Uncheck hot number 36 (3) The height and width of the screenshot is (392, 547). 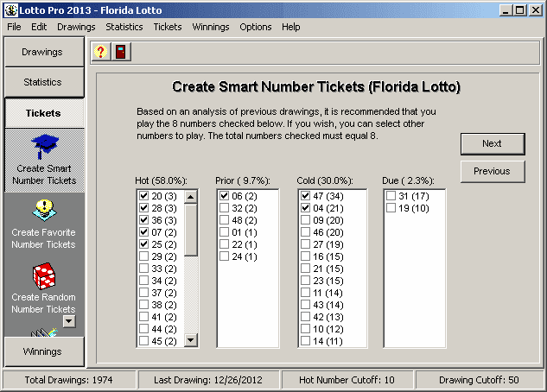(143, 220)
